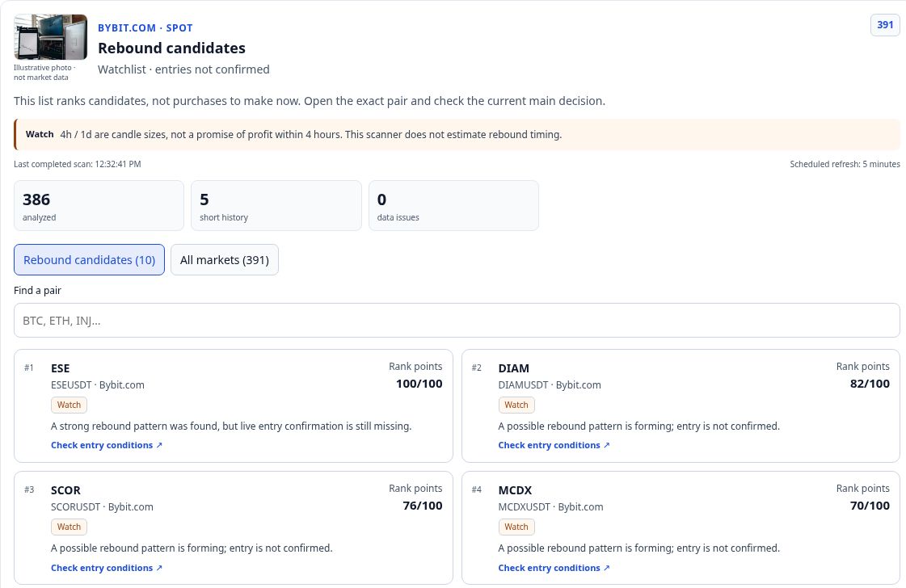Click the MCDX 70/100 rank points value
Image resolution: width=906 pixels, height=588 pixels.
pyautogui.click(x=870, y=506)
